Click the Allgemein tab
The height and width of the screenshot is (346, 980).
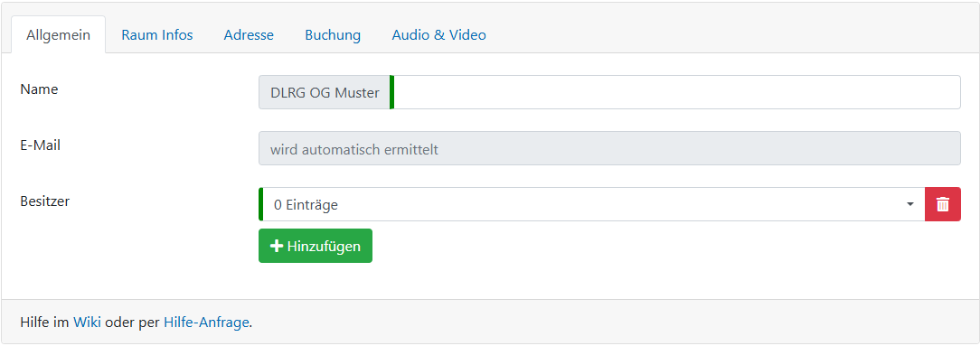point(58,35)
